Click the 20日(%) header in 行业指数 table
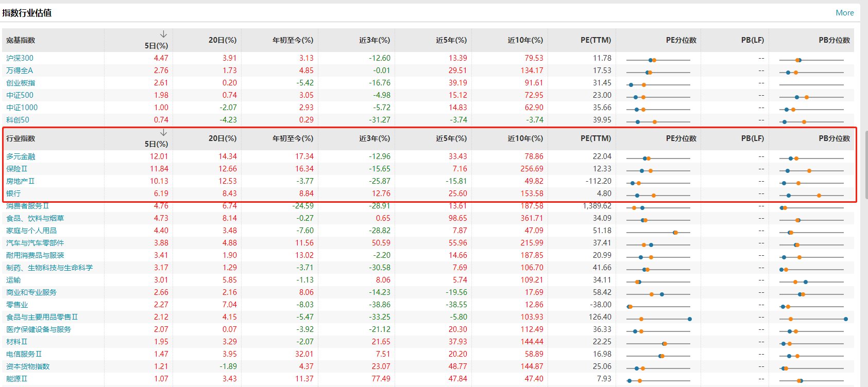Image resolution: width=868 pixels, height=387 pixels. point(223,138)
